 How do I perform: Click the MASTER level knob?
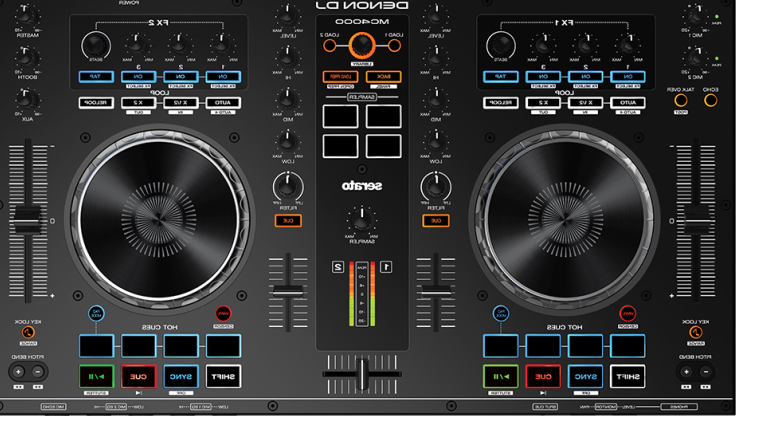coord(27,17)
